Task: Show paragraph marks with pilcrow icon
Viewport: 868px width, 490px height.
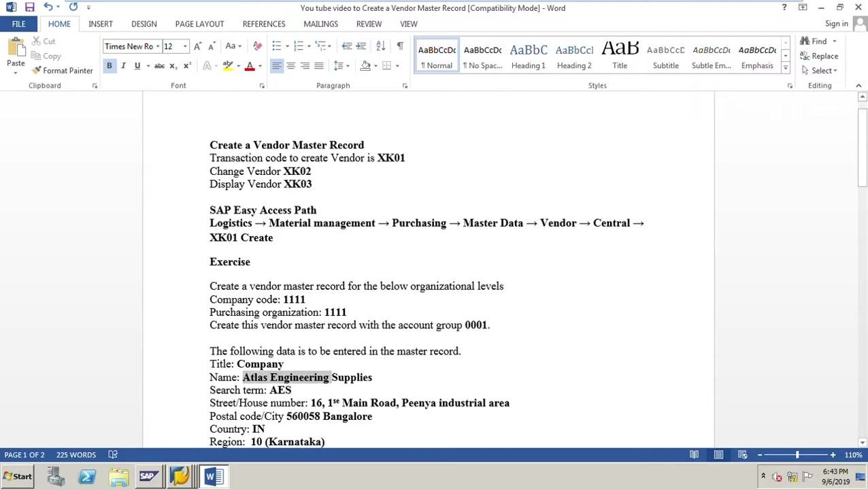Action: 400,46
